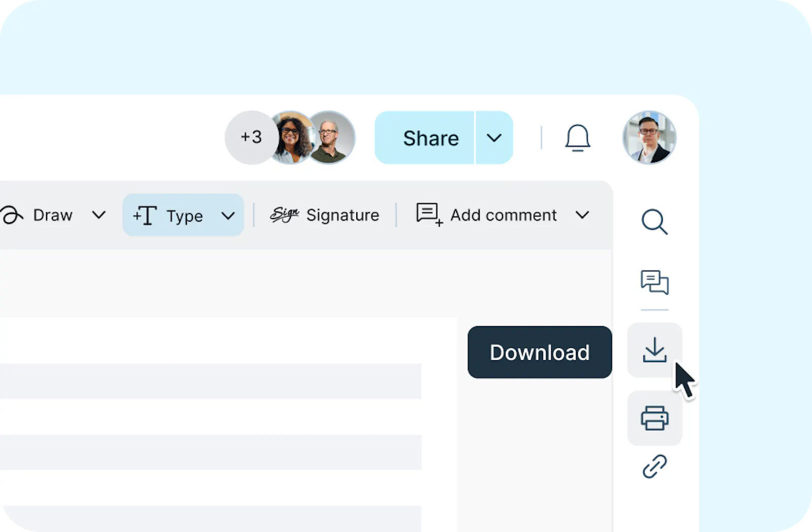Select the Signature tool
Image resolution: width=812 pixels, height=532 pixels.
[x=325, y=215]
